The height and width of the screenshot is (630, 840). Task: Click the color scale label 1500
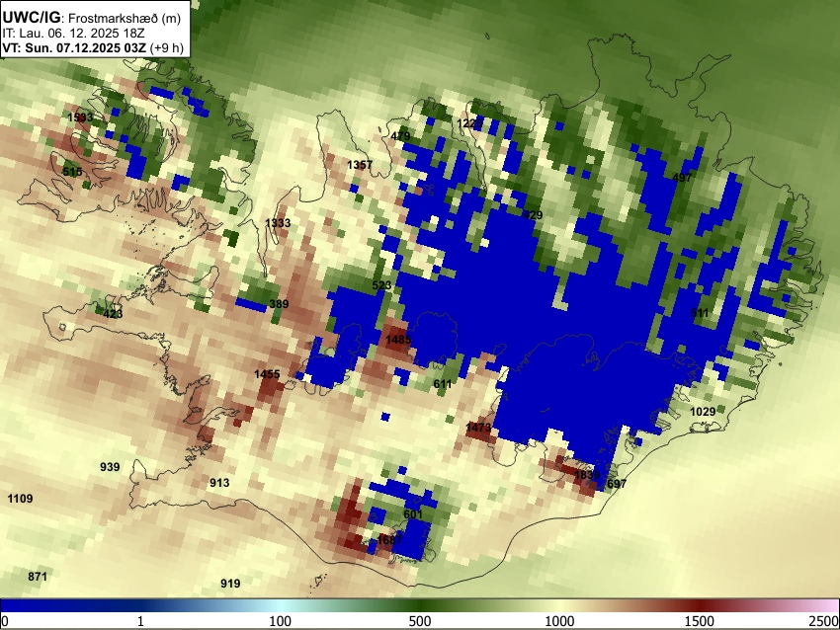[700, 621]
